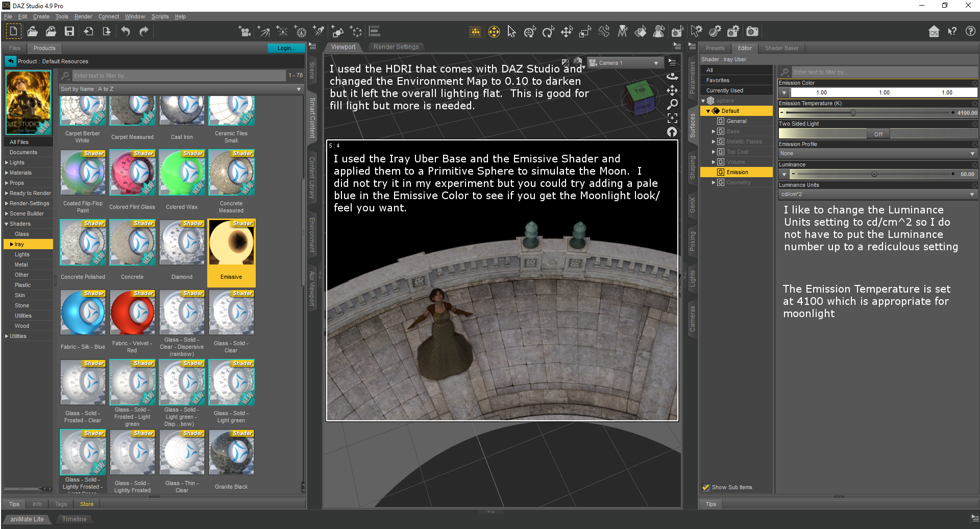
Task: Select the Metal shader subcategory
Action: click(x=21, y=265)
